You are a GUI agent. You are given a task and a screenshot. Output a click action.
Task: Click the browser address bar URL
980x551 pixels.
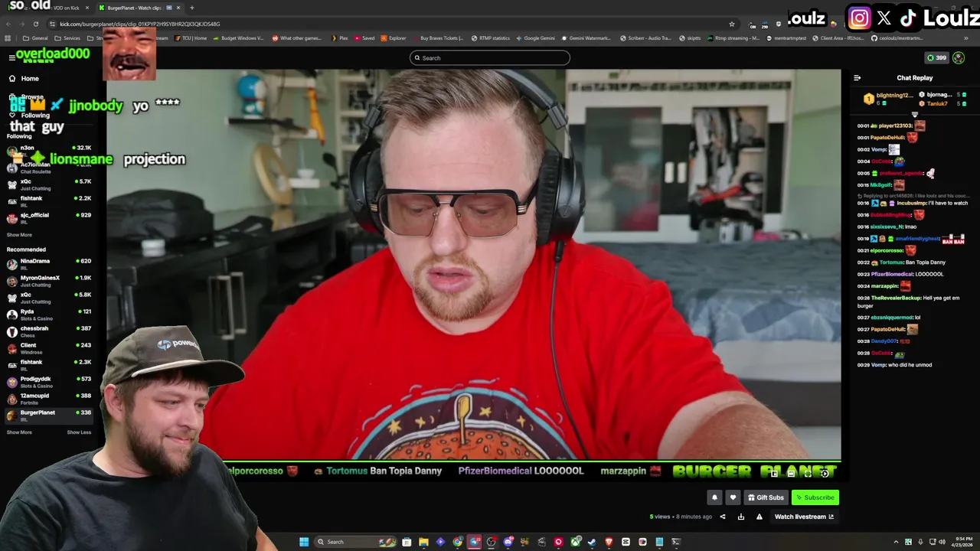click(x=140, y=24)
